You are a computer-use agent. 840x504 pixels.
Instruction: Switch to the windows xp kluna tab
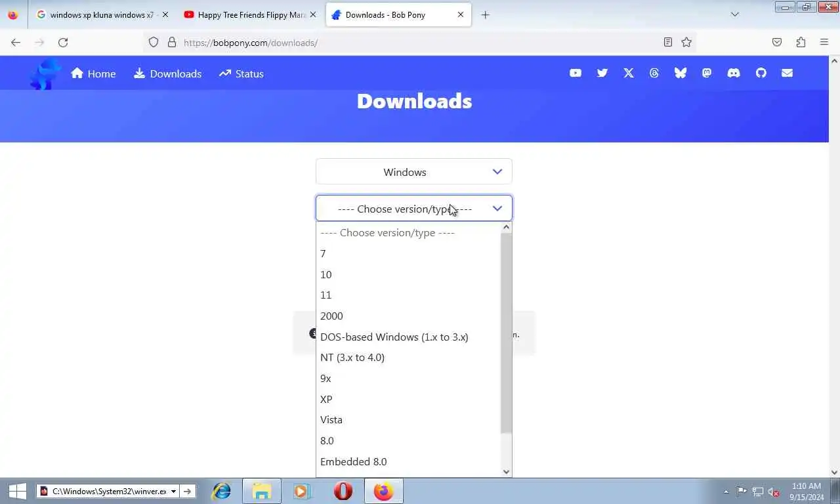point(102,14)
